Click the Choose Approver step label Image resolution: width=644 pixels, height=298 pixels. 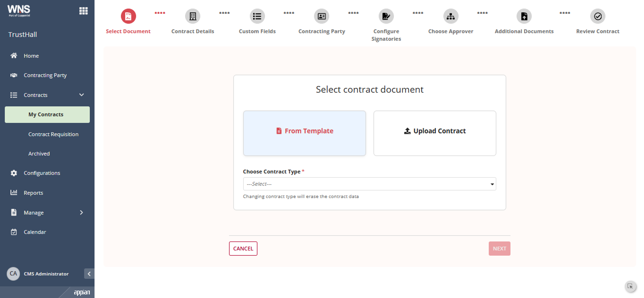450,31
